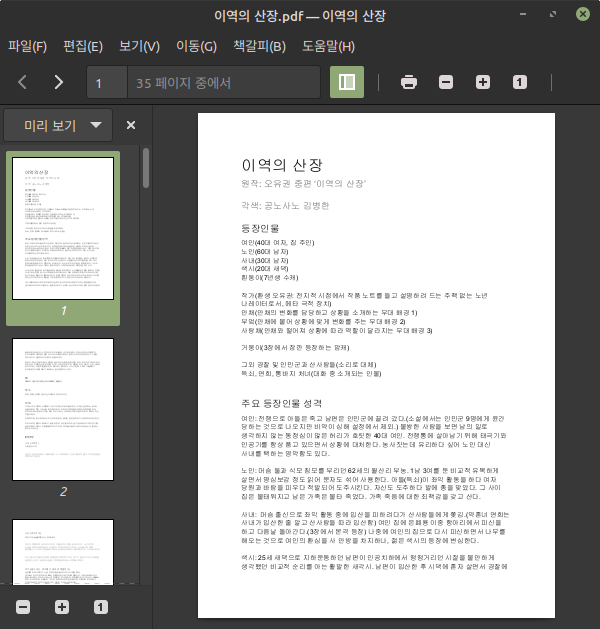Open the 이동(G) menu
This screenshot has height=629, width=600.
197,47
